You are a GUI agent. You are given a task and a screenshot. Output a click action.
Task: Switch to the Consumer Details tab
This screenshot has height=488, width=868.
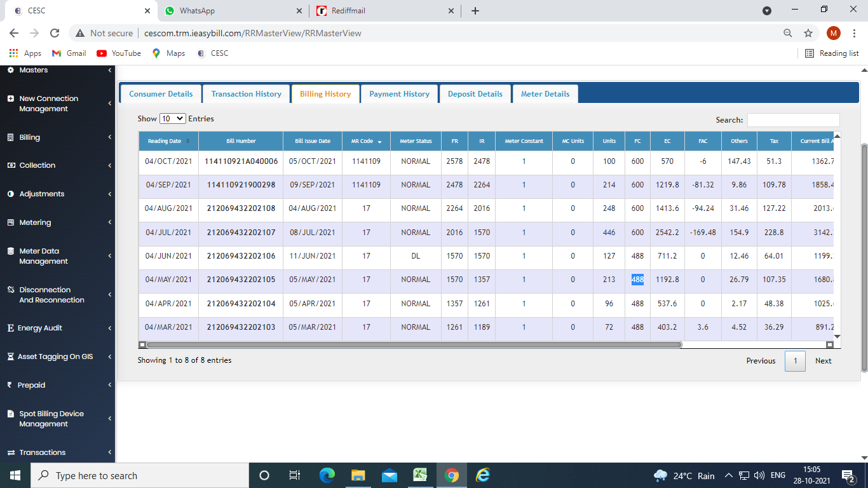point(161,93)
